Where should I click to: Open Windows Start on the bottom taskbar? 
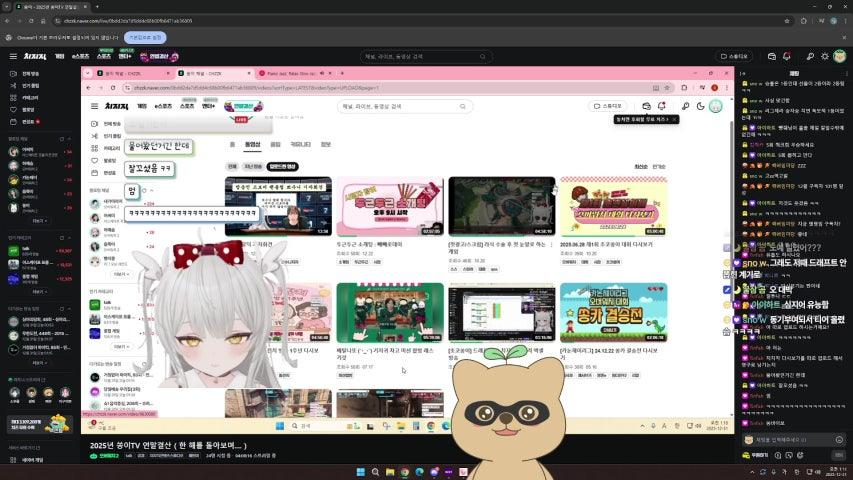[360, 472]
